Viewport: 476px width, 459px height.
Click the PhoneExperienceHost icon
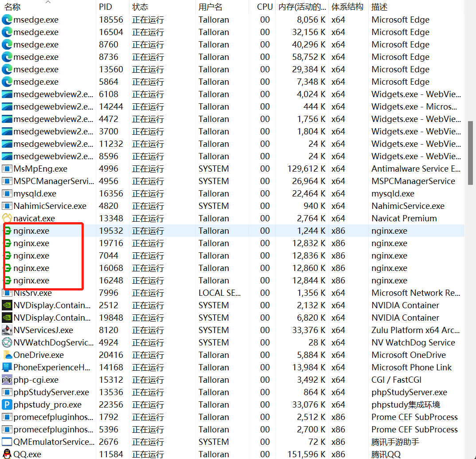point(7,368)
